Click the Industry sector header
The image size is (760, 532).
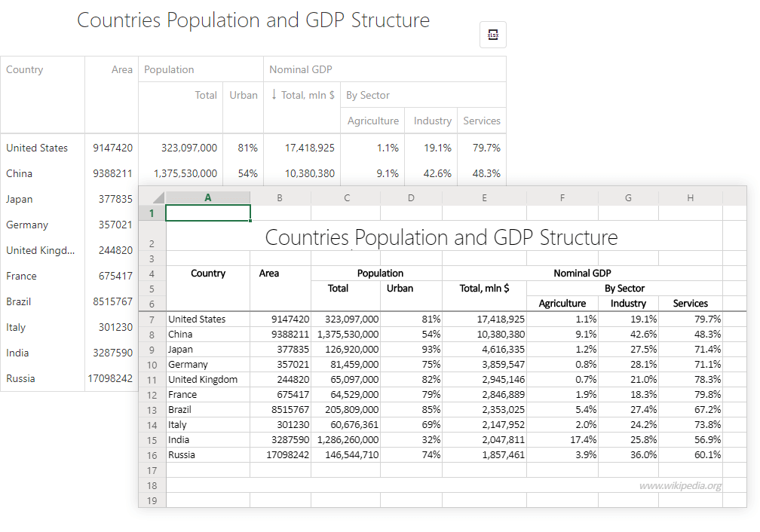(x=432, y=121)
